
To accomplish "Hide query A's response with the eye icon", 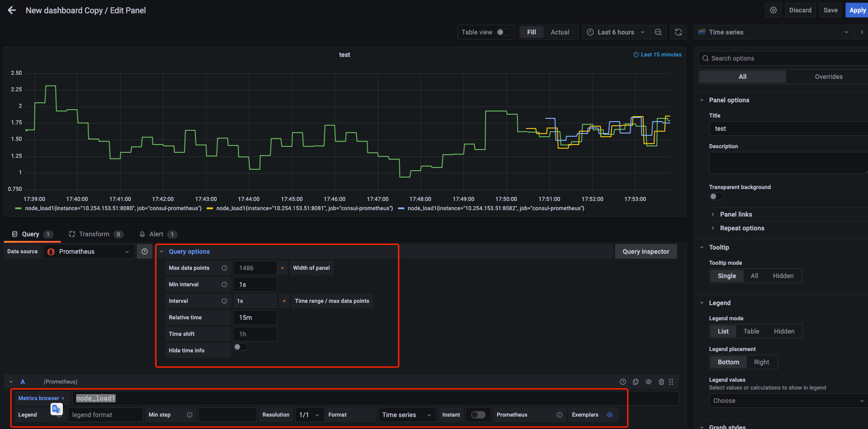I will tap(649, 382).
